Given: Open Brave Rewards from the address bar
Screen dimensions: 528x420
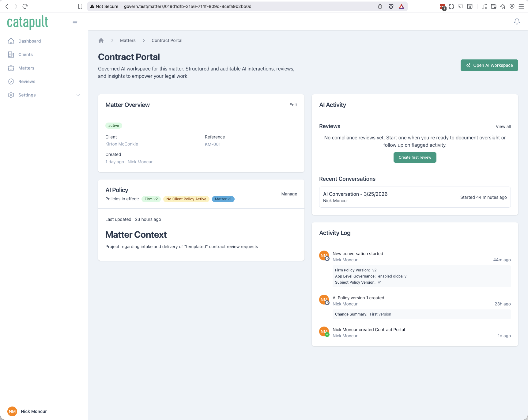Looking at the screenshot, I should [x=401, y=6].
